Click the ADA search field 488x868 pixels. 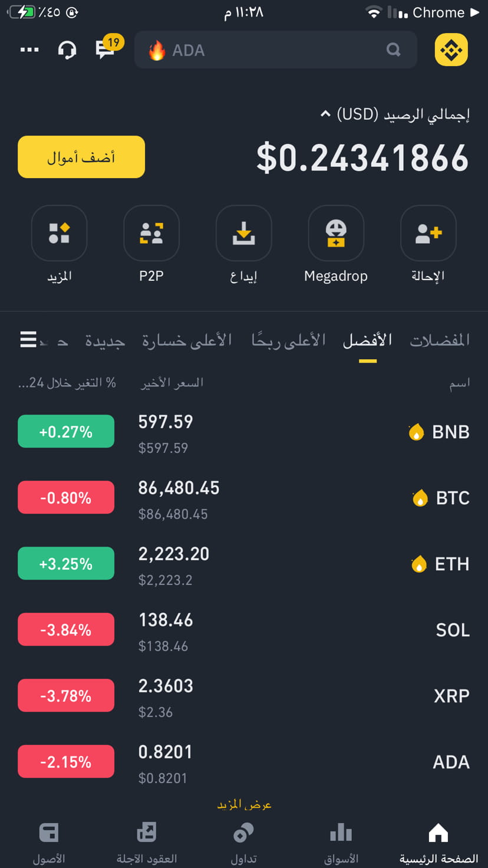pos(276,50)
